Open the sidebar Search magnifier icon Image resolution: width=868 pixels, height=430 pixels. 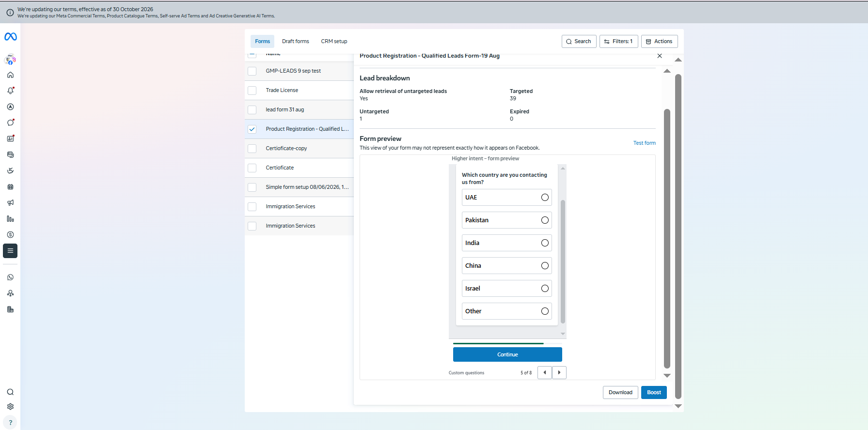pyautogui.click(x=10, y=392)
